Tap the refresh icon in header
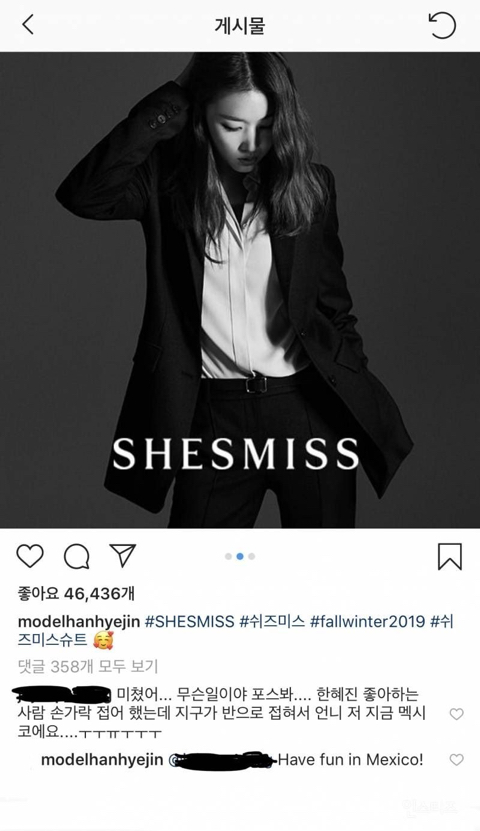 [442, 25]
